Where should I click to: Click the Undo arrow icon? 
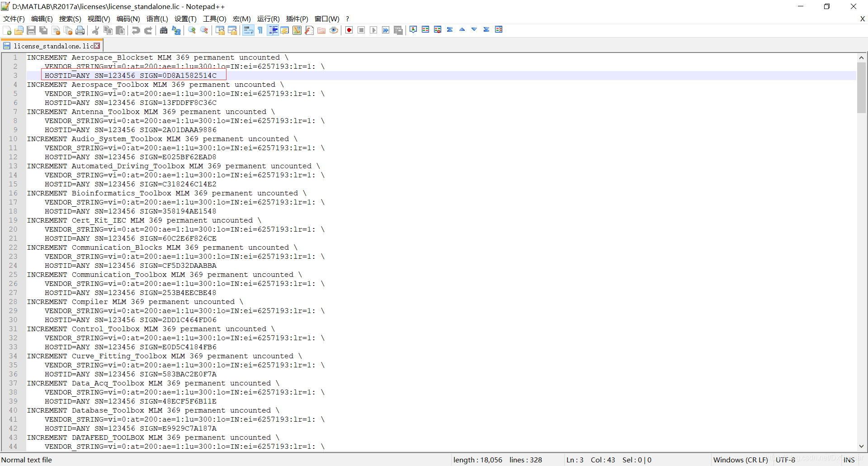coord(136,30)
